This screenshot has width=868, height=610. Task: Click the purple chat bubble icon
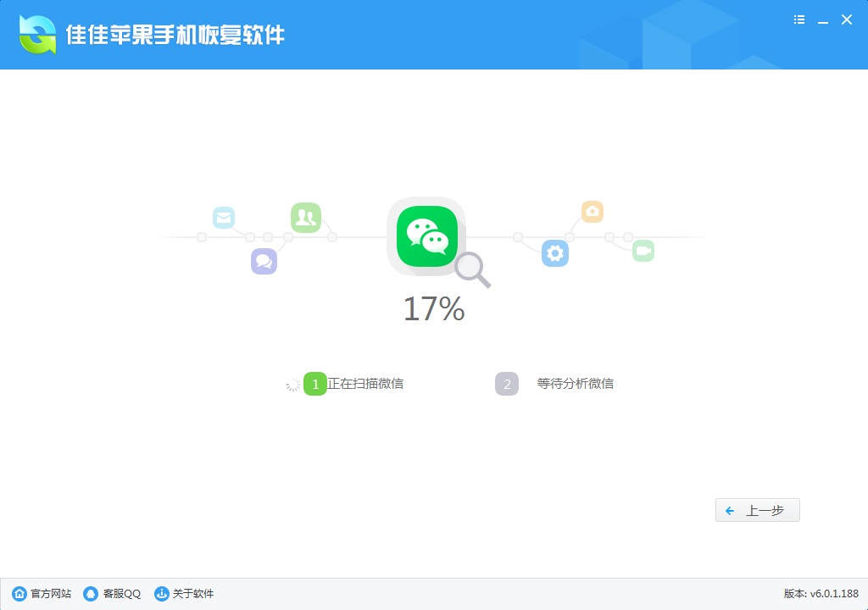point(264,261)
